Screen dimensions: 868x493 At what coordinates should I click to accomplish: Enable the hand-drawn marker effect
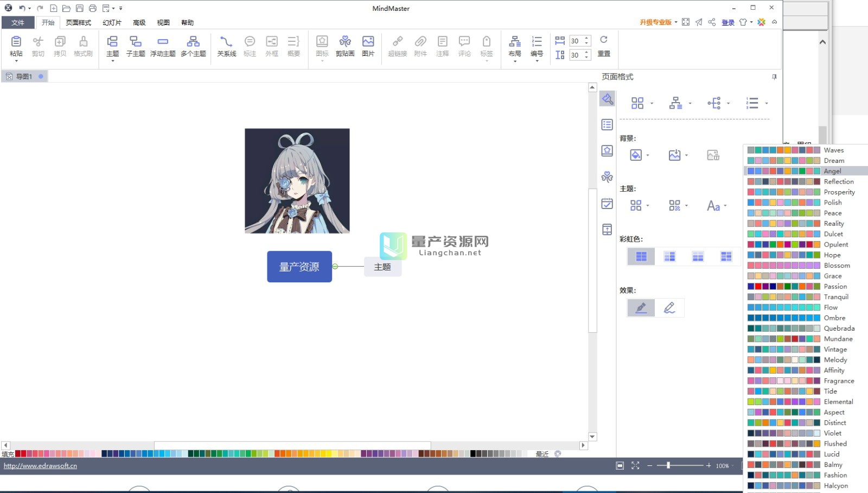(x=641, y=308)
